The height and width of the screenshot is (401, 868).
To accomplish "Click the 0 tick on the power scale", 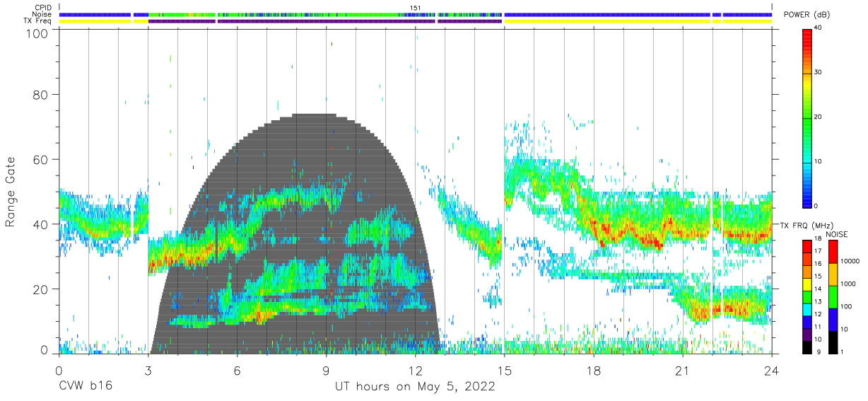I will pyautogui.click(x=816, y=206).
